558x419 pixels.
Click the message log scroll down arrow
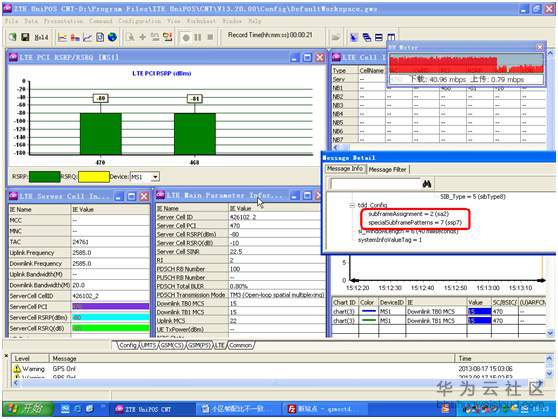tap(549, 373)
